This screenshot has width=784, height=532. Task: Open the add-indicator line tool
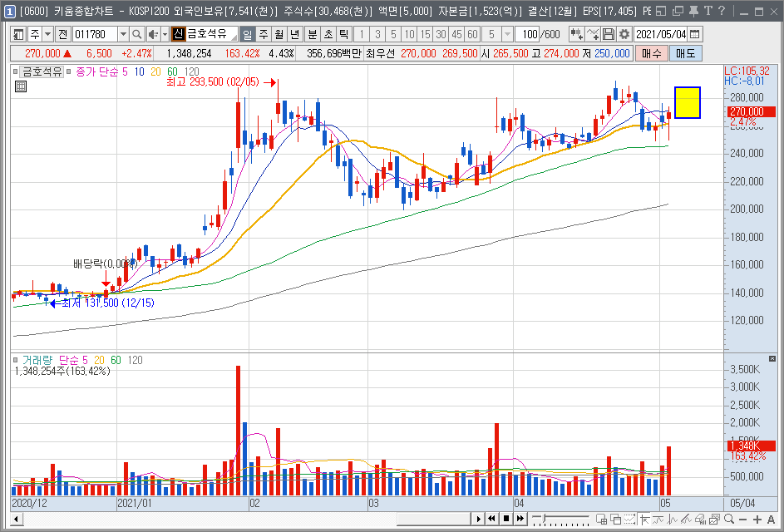point(593,35)
